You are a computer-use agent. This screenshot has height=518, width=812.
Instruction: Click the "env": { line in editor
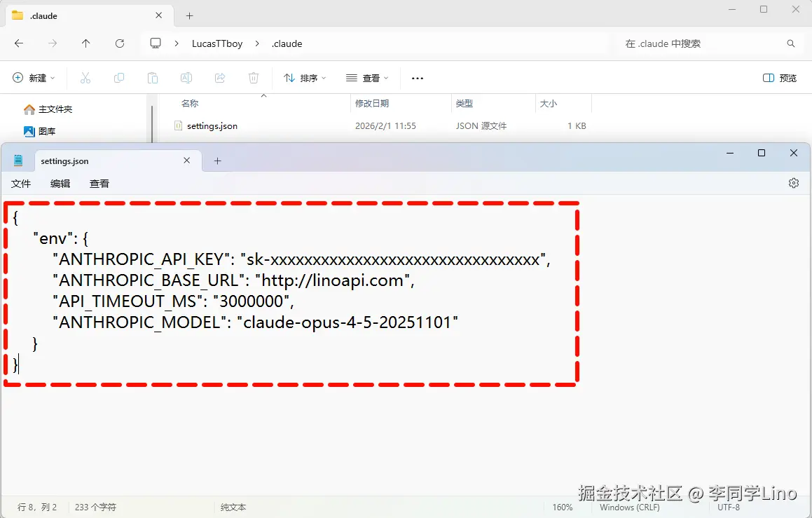pyautogui.click(x=60, y=238)
